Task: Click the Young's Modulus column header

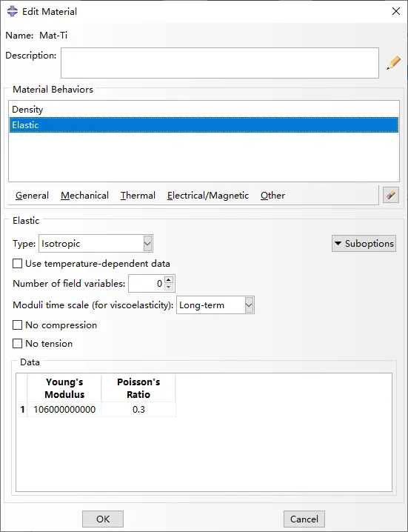Action: (x=64, y=388)
